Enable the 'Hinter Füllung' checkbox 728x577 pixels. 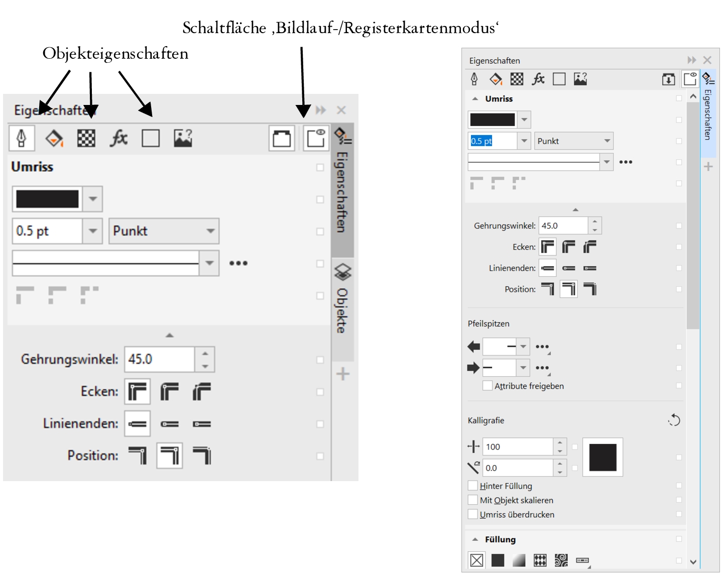click(x=473, y=486)
